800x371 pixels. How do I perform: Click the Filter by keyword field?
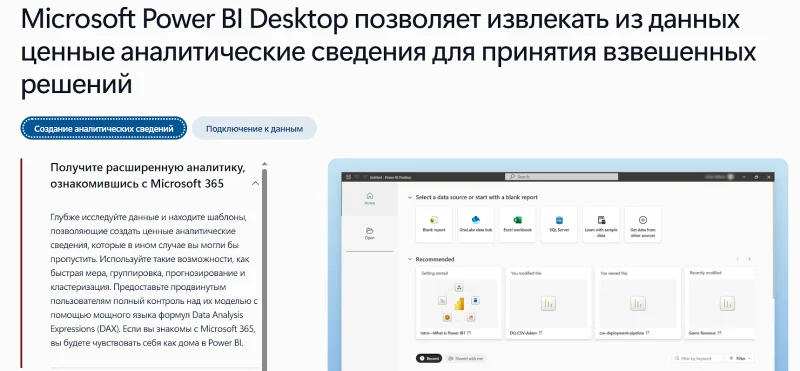697,359
